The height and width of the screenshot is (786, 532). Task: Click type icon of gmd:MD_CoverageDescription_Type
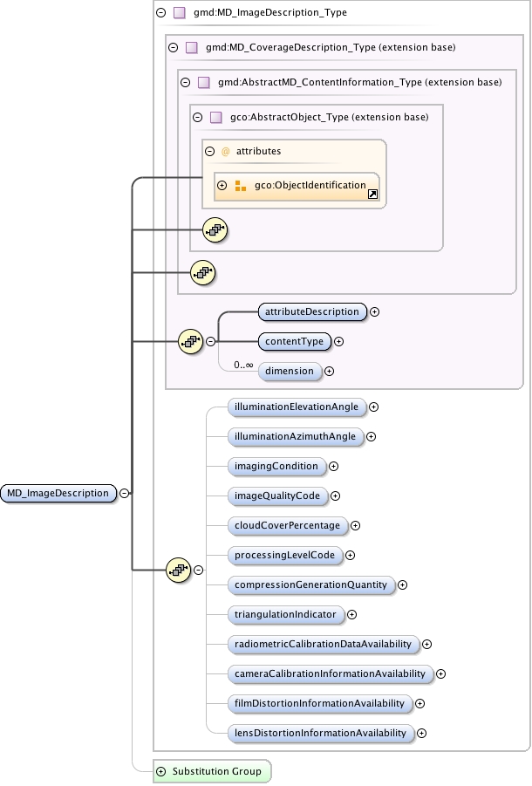[191, 48]
